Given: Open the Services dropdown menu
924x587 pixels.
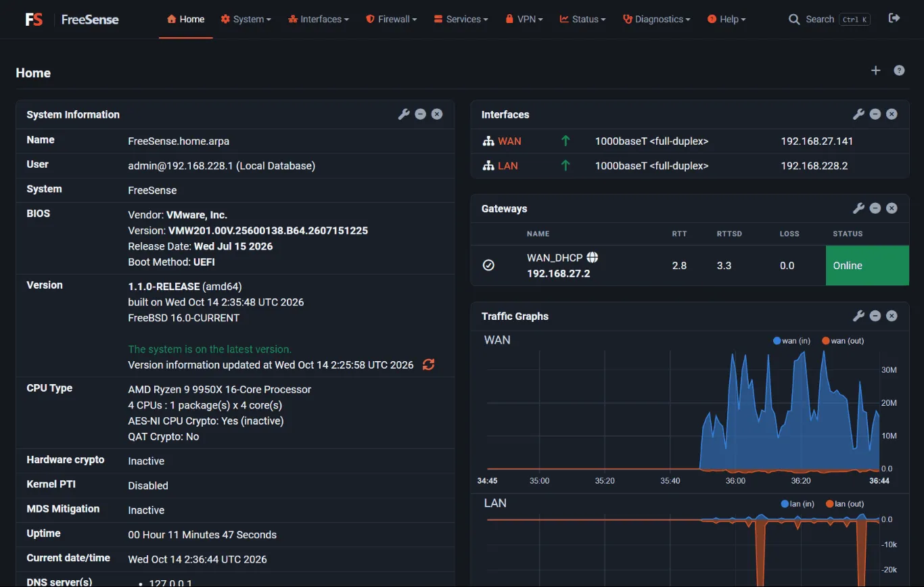Looking at the screenshot, I should 461,19.
